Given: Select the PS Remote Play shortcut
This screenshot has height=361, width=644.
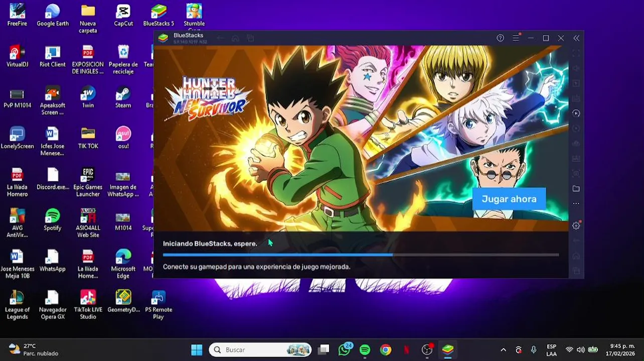Looking at the screenshot, I should coord(158,305).
